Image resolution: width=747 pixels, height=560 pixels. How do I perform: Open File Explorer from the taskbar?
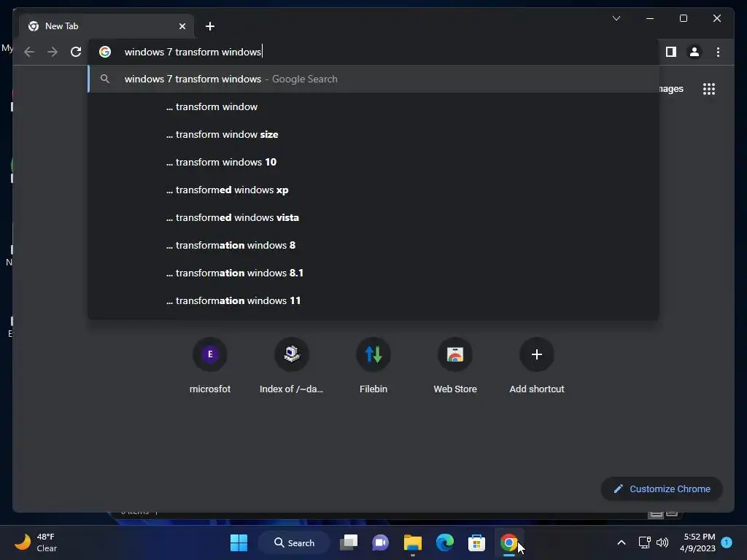tap(413, 542)
